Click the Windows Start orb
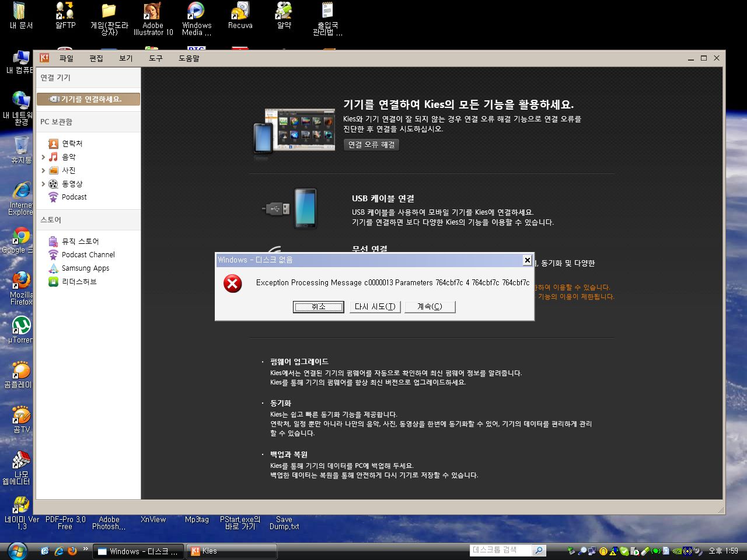Screen dimensions: 747x560 (17, 551)
